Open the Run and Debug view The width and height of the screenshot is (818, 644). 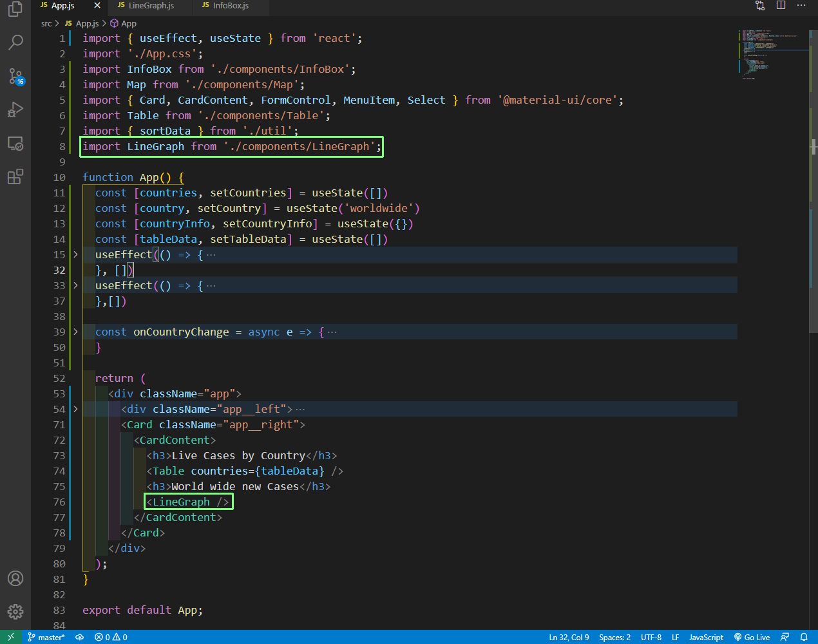[15, 109]
